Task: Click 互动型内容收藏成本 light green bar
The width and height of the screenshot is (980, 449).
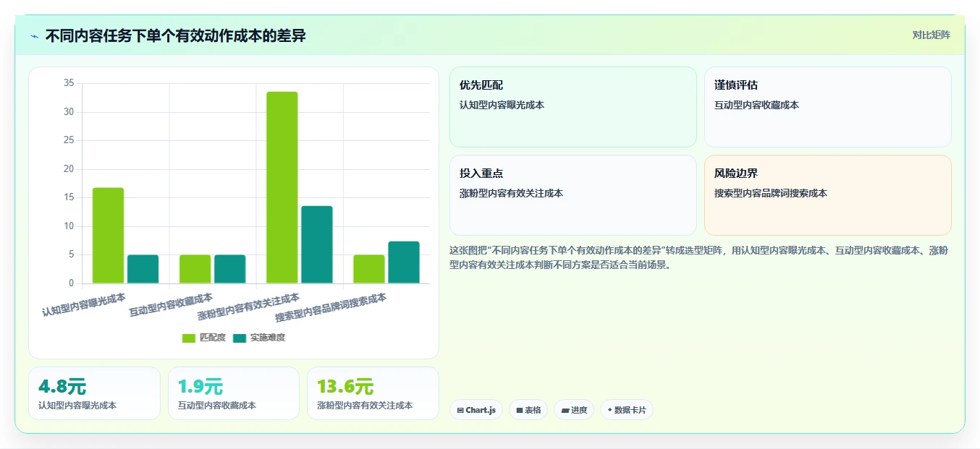Action: coord(195,269)
